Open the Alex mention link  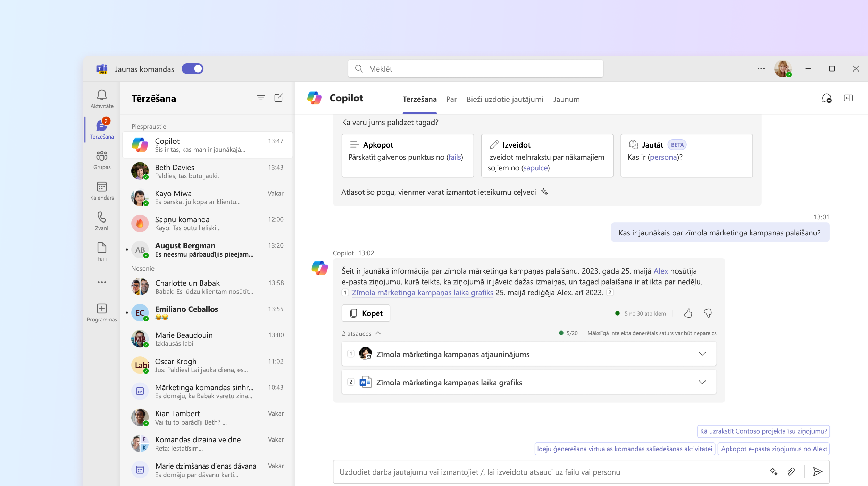(661, 271)
